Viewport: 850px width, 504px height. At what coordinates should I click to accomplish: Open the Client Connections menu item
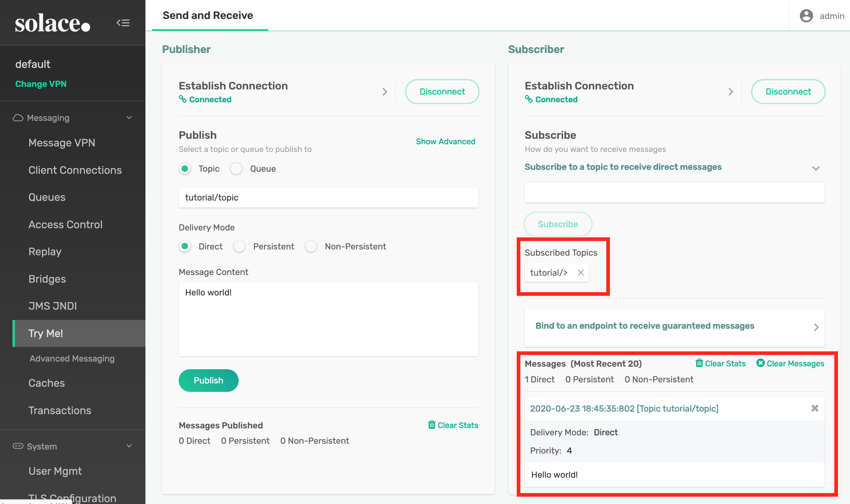tap(75, 170)
